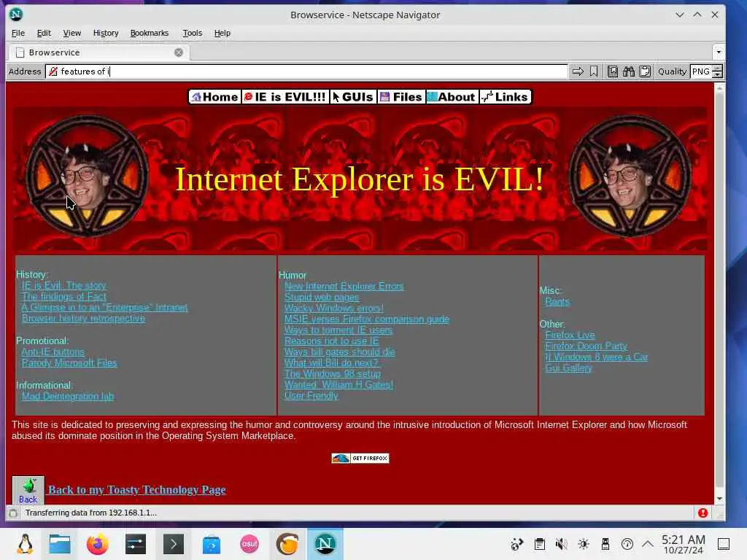Click the small icon at status bar left
The image size is (747, 560).
click(13, 513)
